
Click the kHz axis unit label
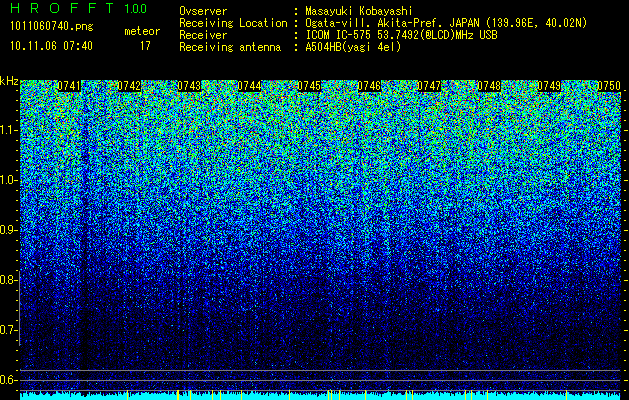click(9, 81)
